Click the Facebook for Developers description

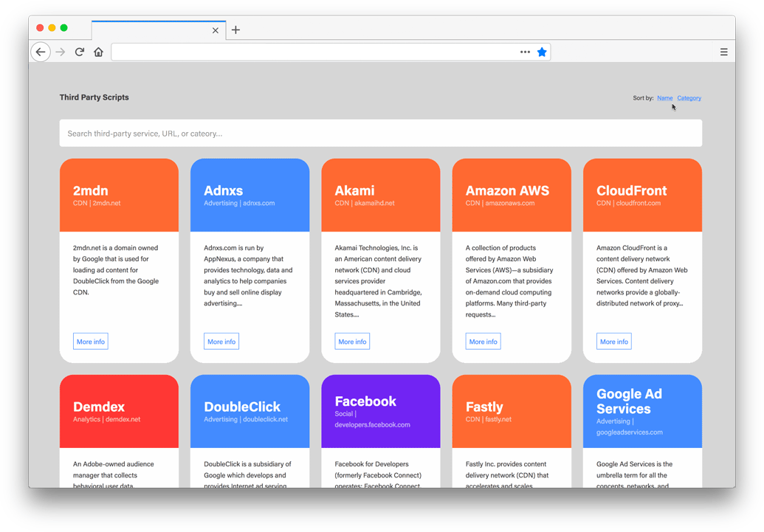click(378, 474)
